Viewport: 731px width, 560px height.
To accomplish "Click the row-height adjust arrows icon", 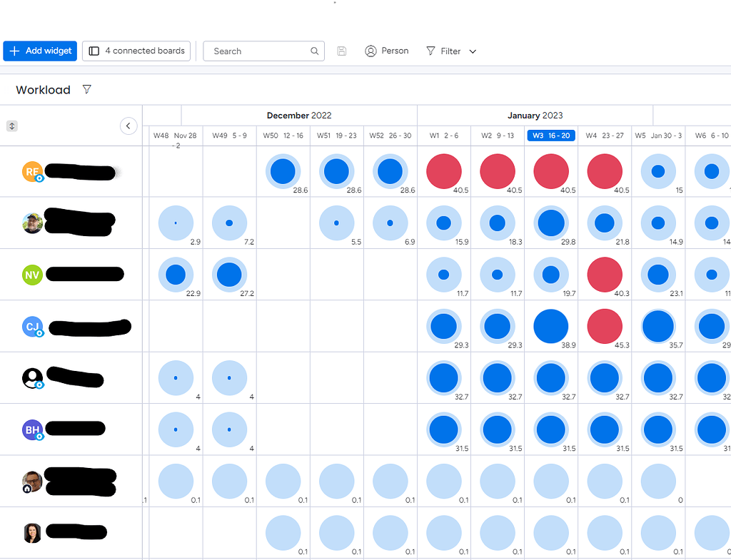I will click(x=12, y=126).
